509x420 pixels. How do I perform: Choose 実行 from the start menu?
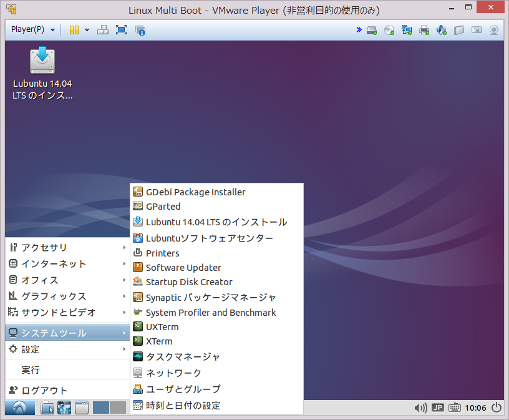tap(67, 370)
